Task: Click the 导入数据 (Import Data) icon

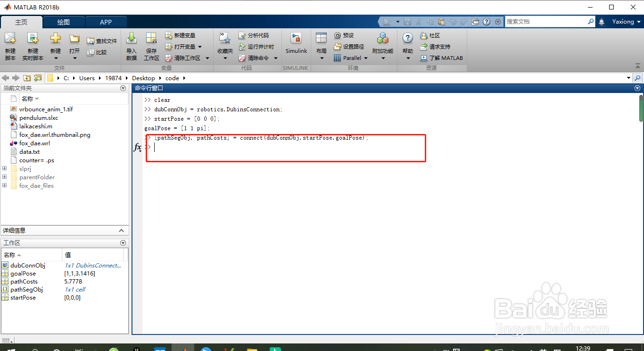Action: tap(132, 39)
